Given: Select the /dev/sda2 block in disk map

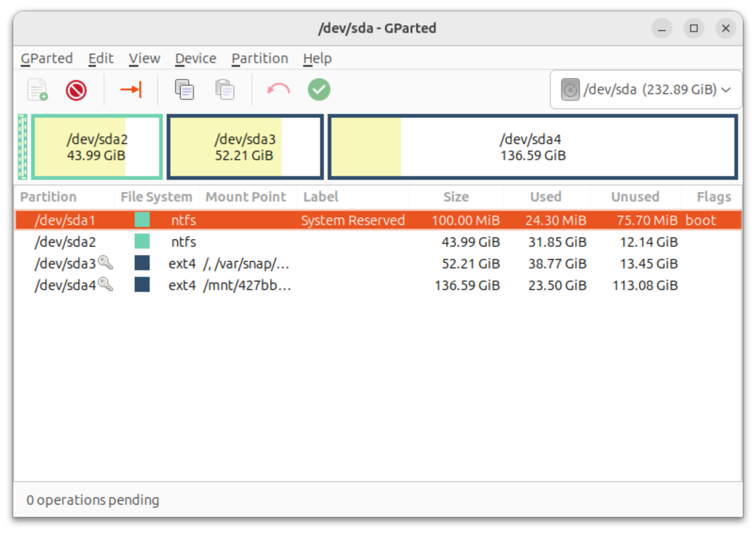Looking at the screenshot, I should [97, 147].
